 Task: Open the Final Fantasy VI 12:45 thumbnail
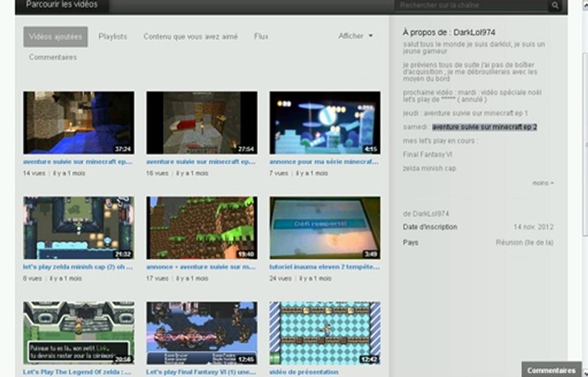(202, 332)
